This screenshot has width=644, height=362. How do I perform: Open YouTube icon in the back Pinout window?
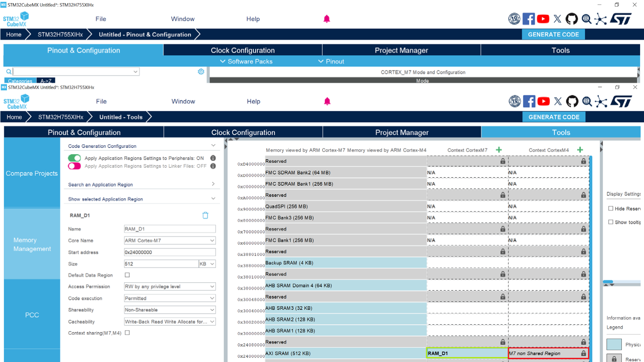tap(543, 19)
